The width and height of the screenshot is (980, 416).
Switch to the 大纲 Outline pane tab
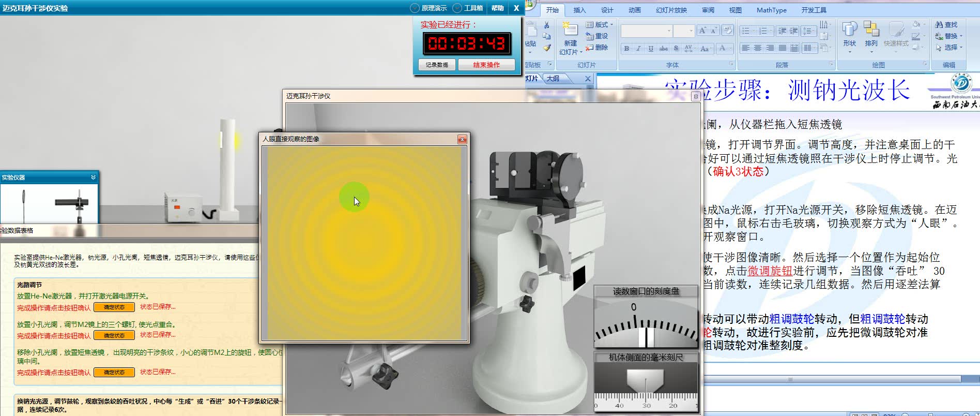[553, 79]
